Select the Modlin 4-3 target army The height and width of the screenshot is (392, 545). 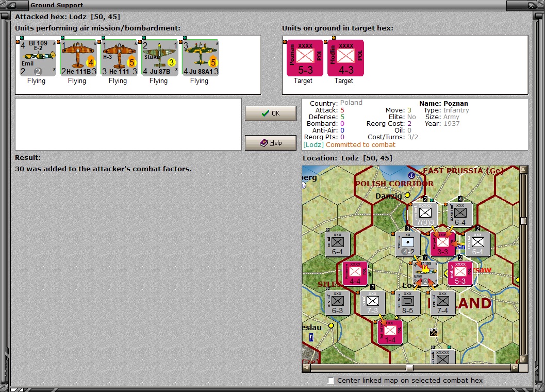tap(345, 58)
